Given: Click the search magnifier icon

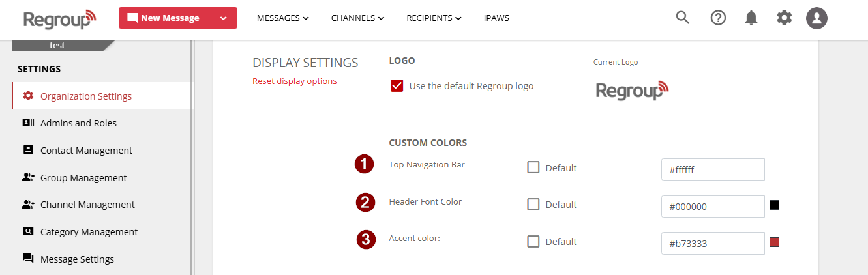Looking at the screenshot, I should (682, 18).
